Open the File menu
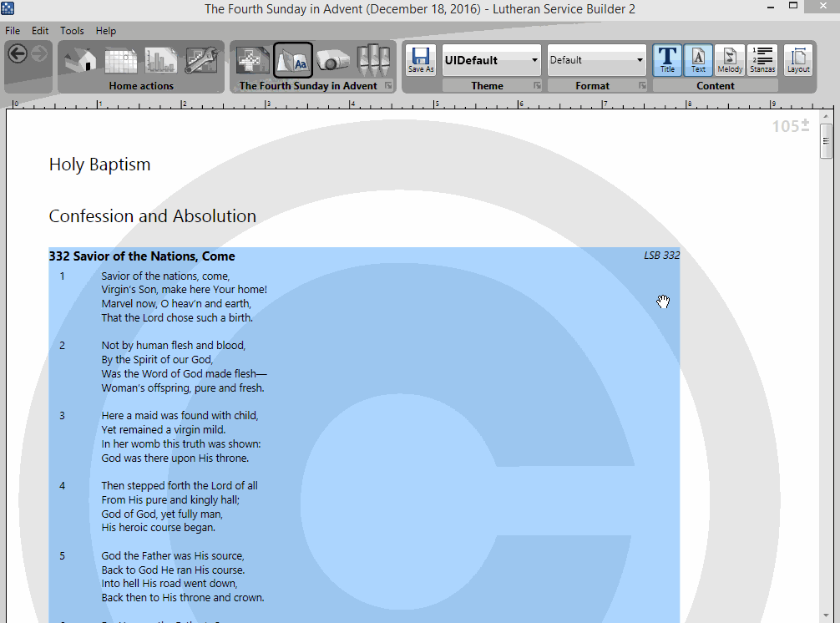This screenshot has width=840, height=623. click(13, 31)
